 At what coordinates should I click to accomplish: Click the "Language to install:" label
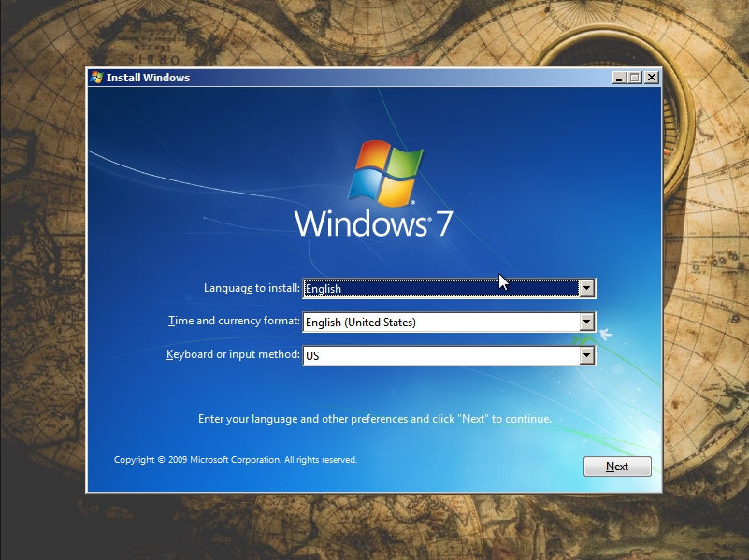pos(252,288)
